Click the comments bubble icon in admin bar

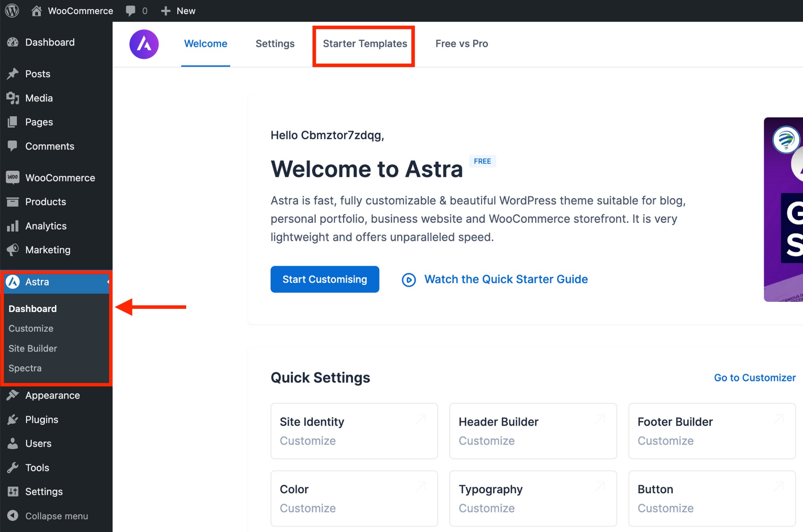(131, 11)
